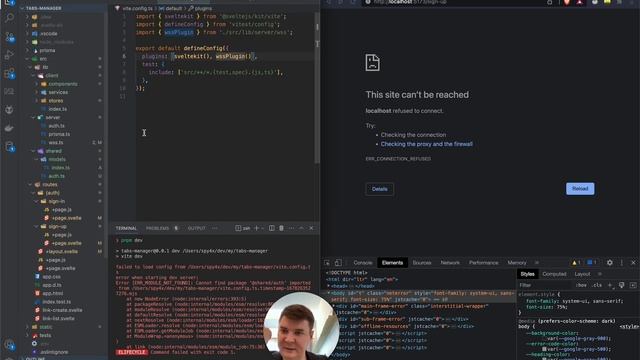Toggle the :hov element state button
The height and width of the screenshot is (360, 640).
click(581, 285)
